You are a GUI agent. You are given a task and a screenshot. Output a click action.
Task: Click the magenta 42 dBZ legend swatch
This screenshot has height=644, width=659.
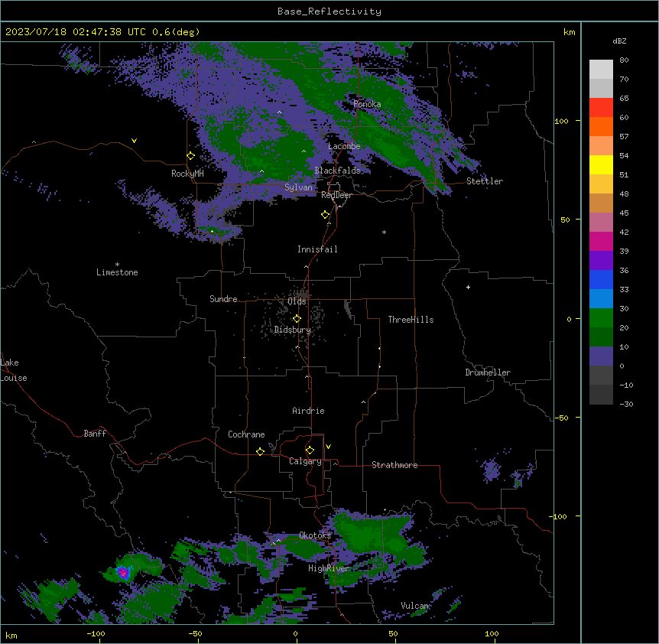(x=601, y=241)
